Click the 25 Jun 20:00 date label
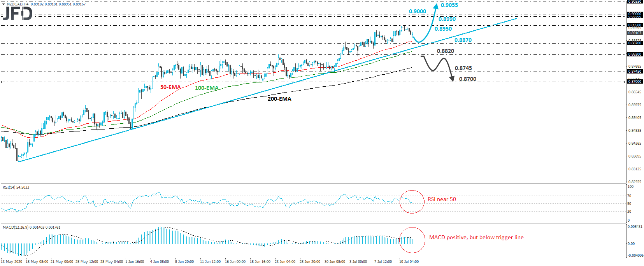The image size is (644, 266). (x=310, y=262)
